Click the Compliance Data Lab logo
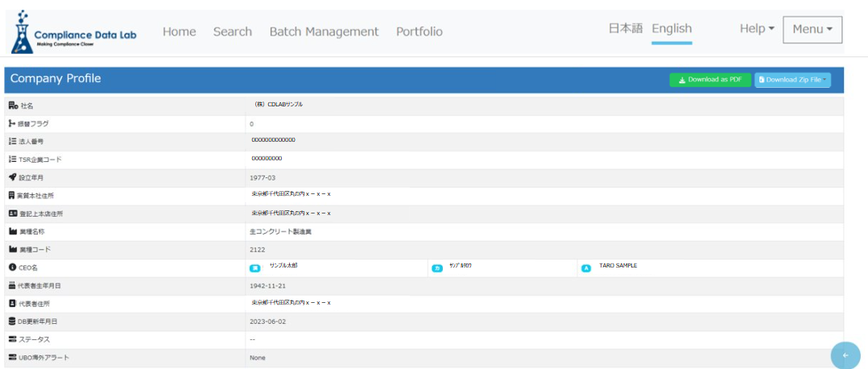 pyautogui.click(x=73, y=31)
